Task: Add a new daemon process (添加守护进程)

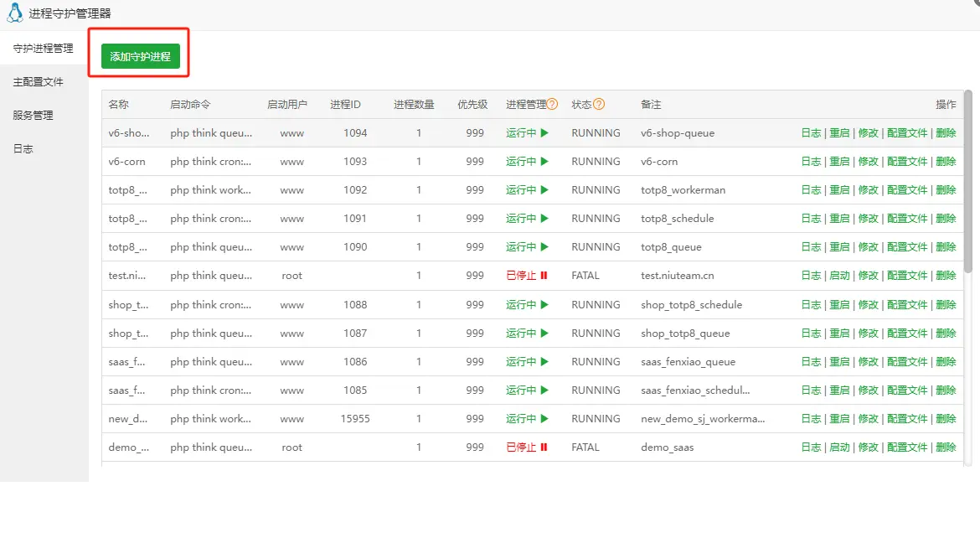Action: coord(140,56)
